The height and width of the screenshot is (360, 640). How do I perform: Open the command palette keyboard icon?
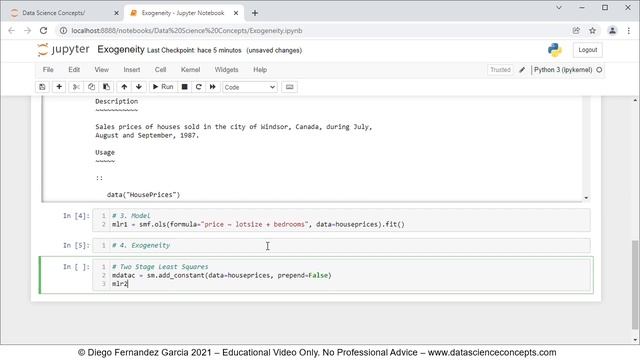(289, 87)
